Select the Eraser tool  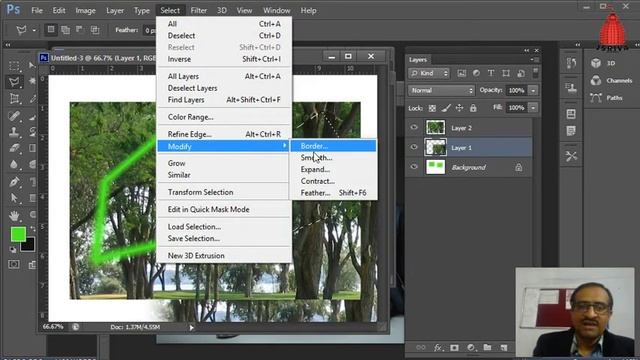click(x=14, y=148)
